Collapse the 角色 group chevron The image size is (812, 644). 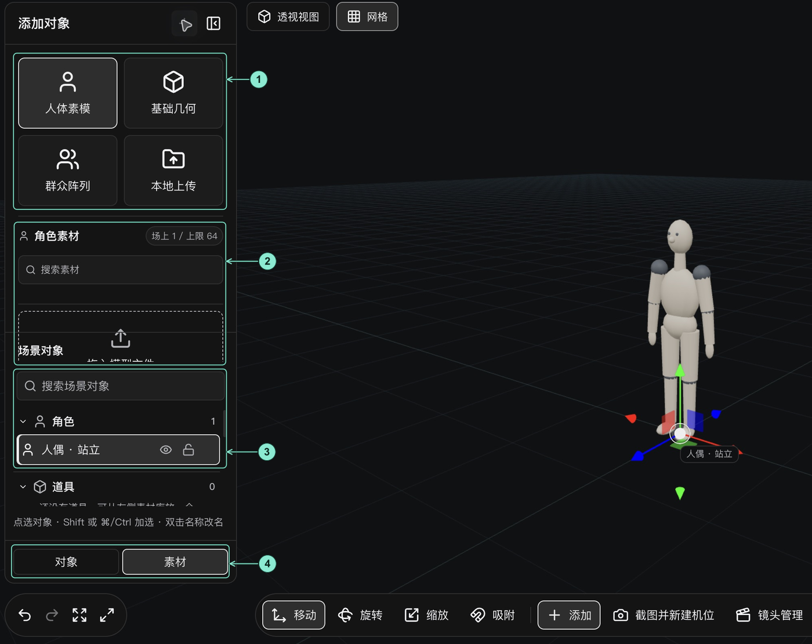click(x=23, y=421)
